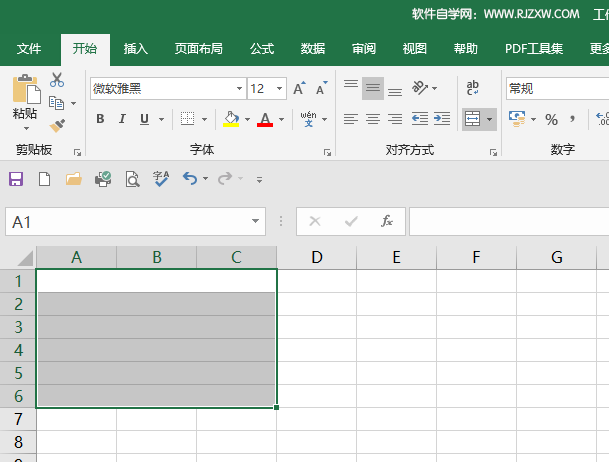This screenshot has width=609, height=462.
Task: Align text right
Action: (x=395, y=119)
